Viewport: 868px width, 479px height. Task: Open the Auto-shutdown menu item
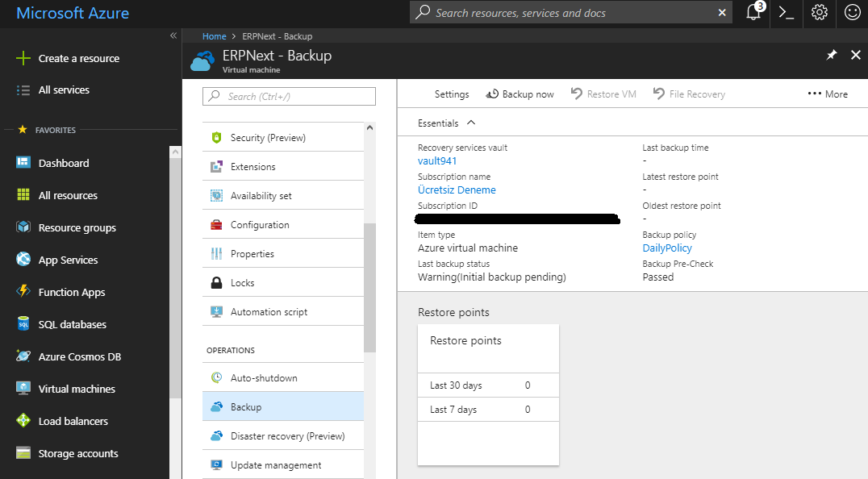click(x=263, y=378)
